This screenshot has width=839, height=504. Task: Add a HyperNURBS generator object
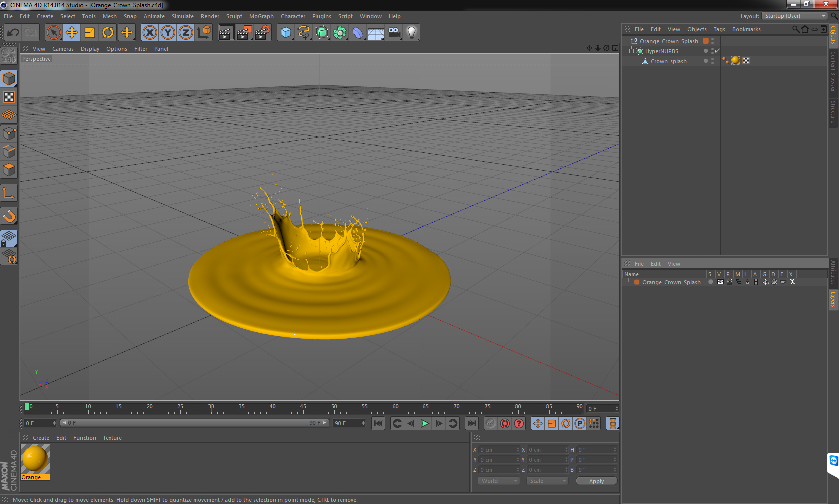[322, 33]
